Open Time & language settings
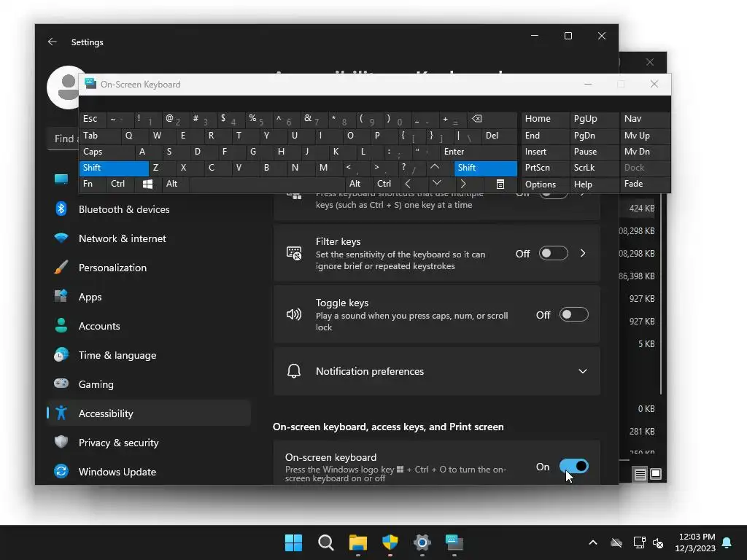 point(149,355)
